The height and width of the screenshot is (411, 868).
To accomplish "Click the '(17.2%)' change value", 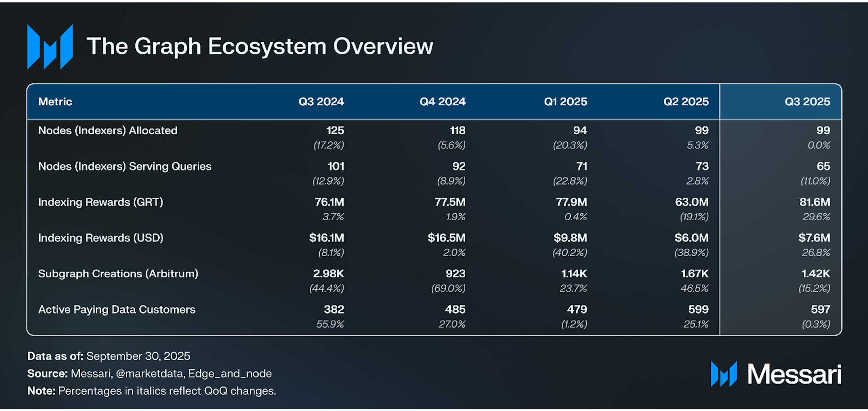I will 329,145.
